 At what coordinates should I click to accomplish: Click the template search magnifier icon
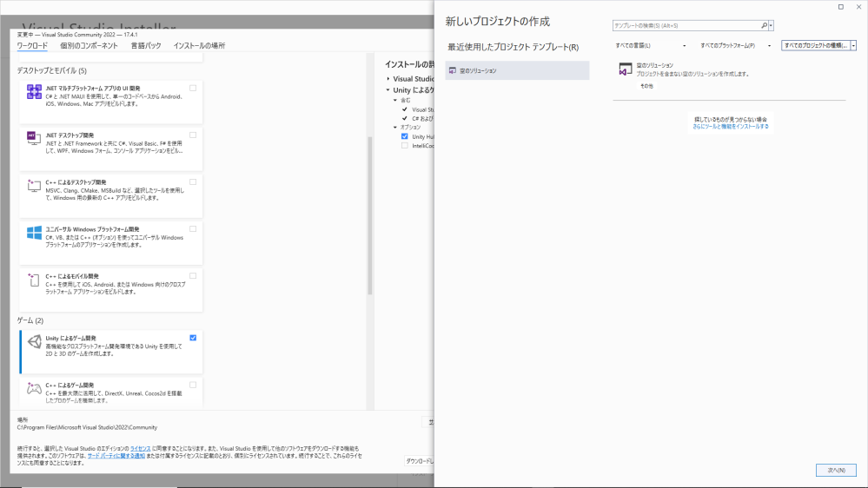(765, 26)
